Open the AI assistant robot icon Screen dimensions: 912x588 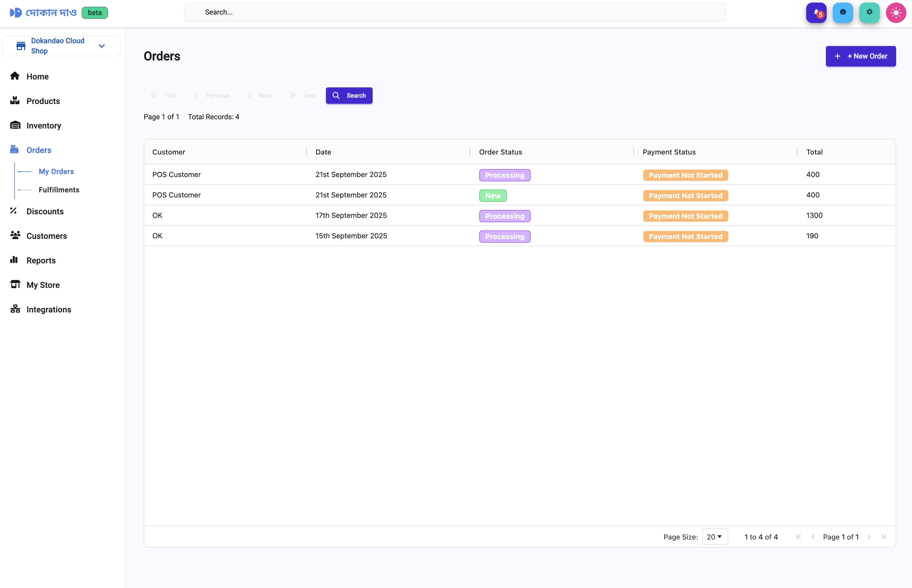(843, 12)
